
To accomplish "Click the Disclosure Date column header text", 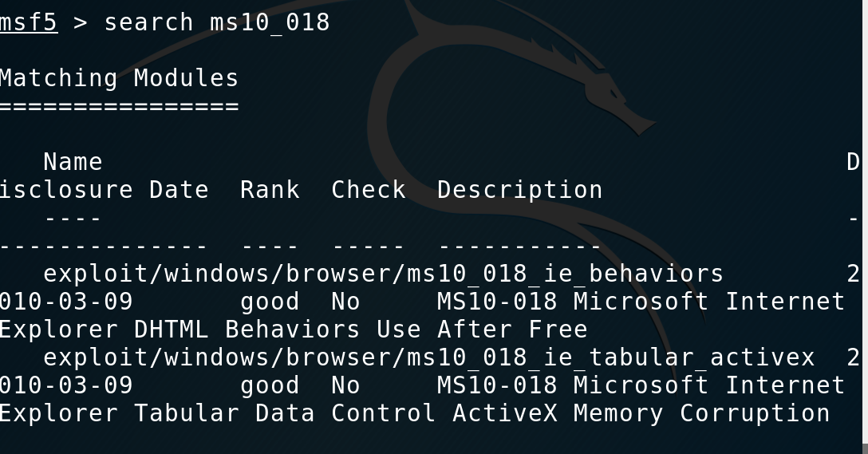I will click(x=104, y=190).
